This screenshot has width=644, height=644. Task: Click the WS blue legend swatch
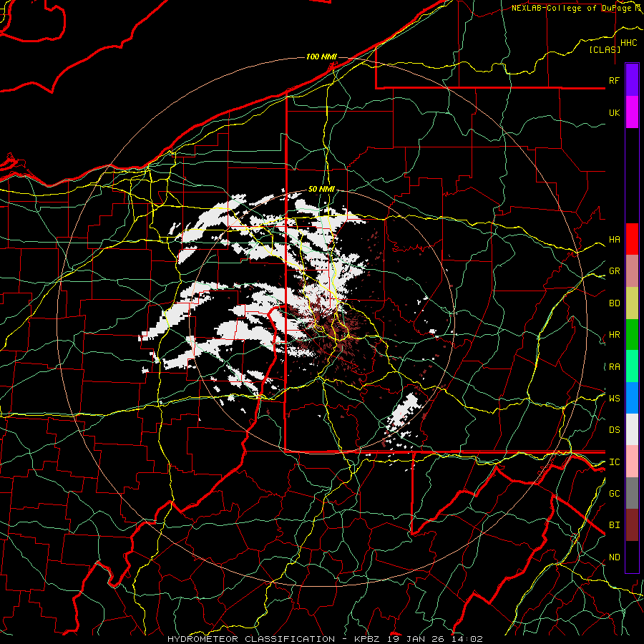coord(632,398)
